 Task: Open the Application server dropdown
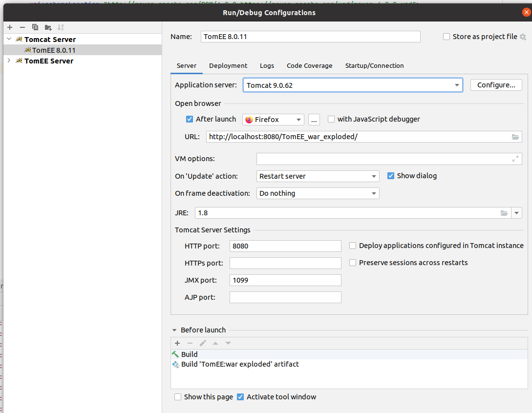tap(353, 85)
